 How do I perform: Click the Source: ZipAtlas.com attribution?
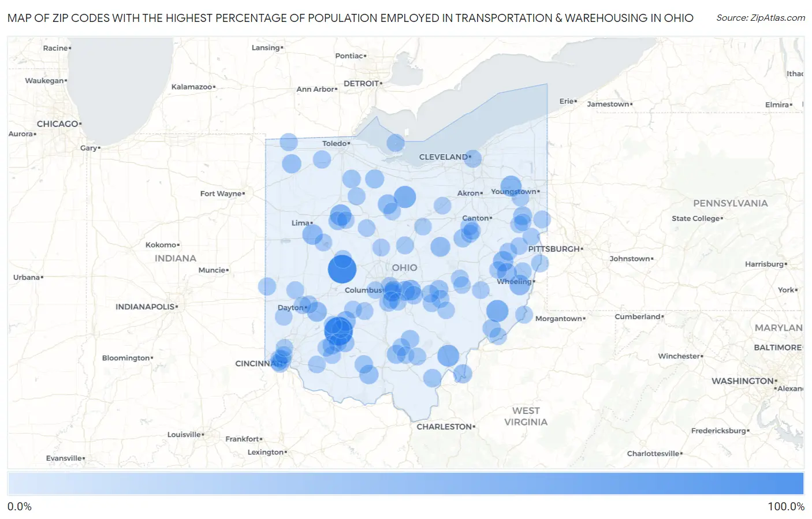761,18
